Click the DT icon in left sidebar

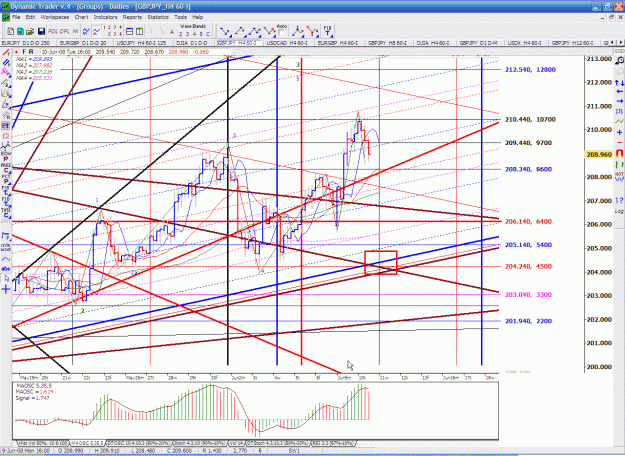(x=6, y=126)
